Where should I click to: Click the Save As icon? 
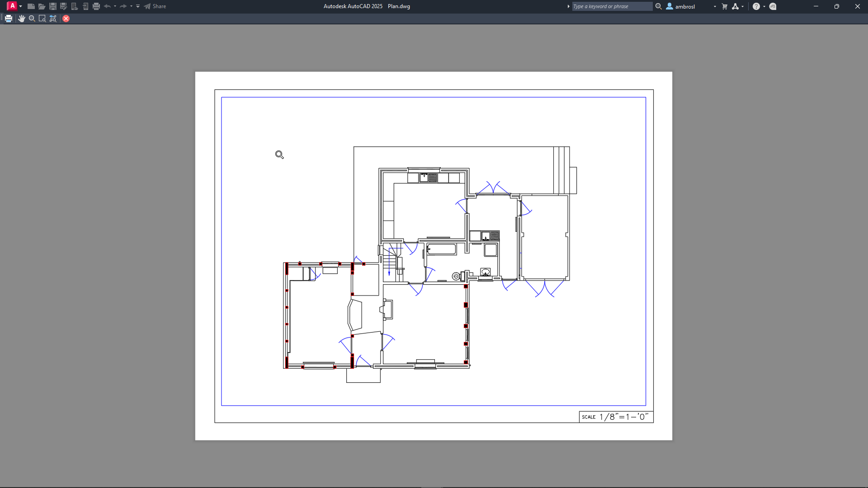point(64,6)
